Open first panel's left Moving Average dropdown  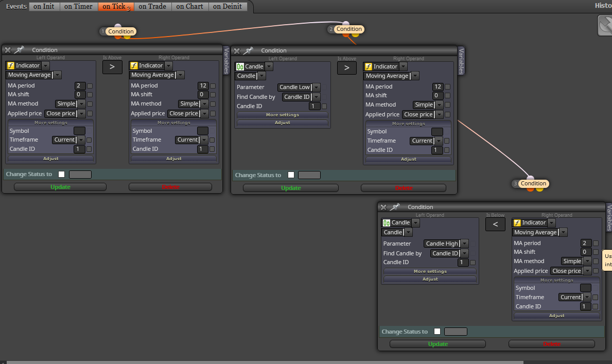[33, 75]
